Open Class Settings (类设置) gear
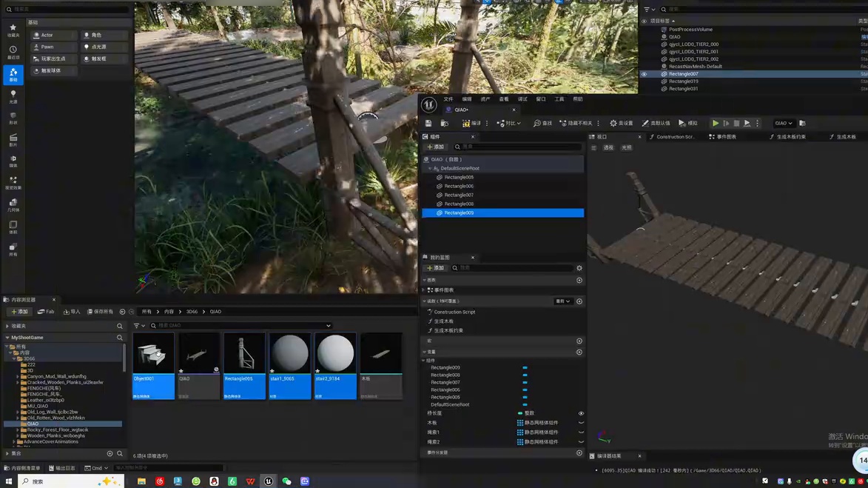This screenshot has width=868, height=488. [x=621, y=123]
